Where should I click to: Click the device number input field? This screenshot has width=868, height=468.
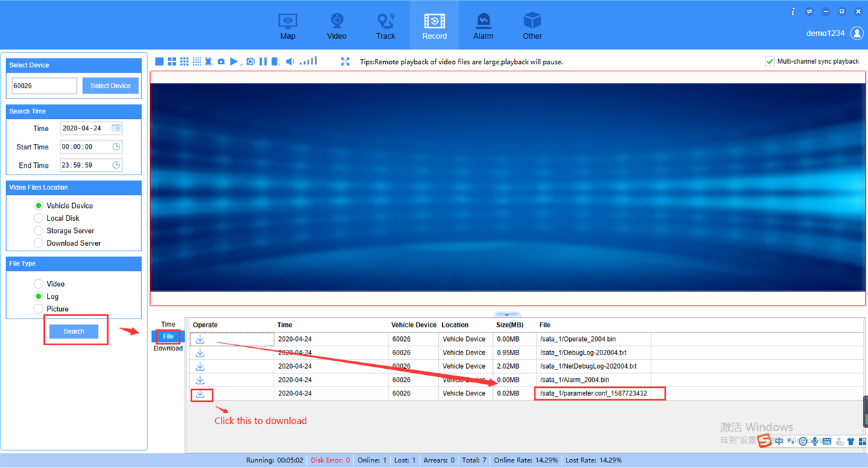(x=44, y=86)
